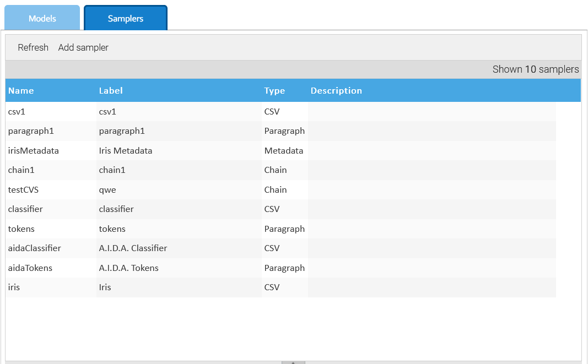This screenshot has height=364, width=588.
Task: Select the testCVS sampler name
Action: click(x=51, y=189)
